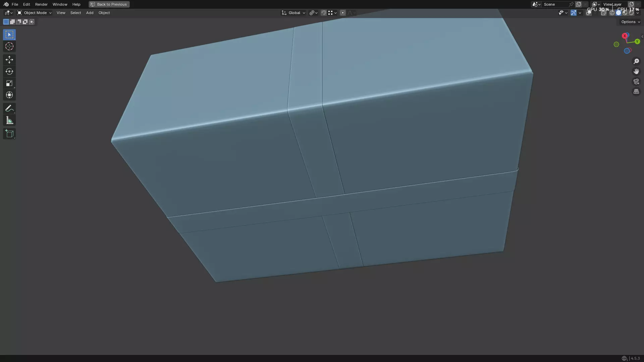
Task: Open the Edit menu
Action: pos(26,4)
